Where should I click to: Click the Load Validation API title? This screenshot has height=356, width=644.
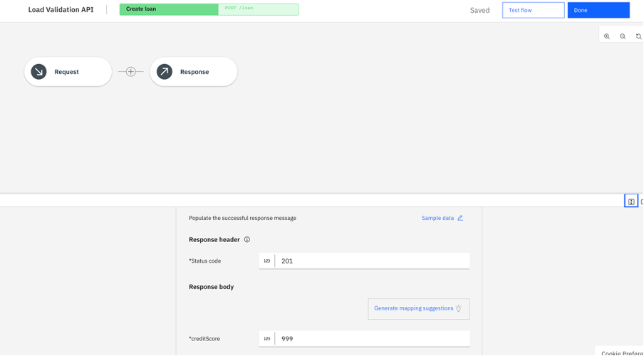pyautogui.click(x=61, y=10)
